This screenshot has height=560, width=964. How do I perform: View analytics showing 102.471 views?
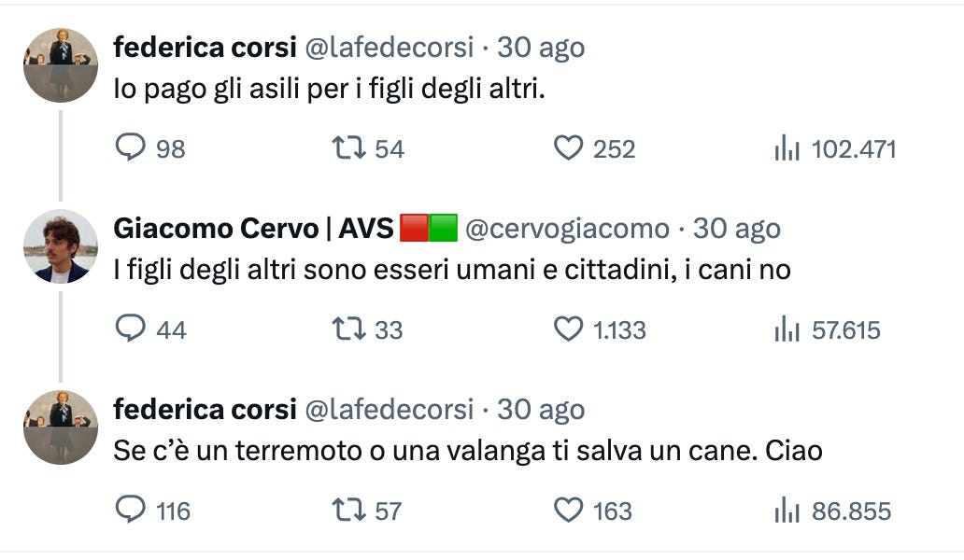click(x=787, y=148)
